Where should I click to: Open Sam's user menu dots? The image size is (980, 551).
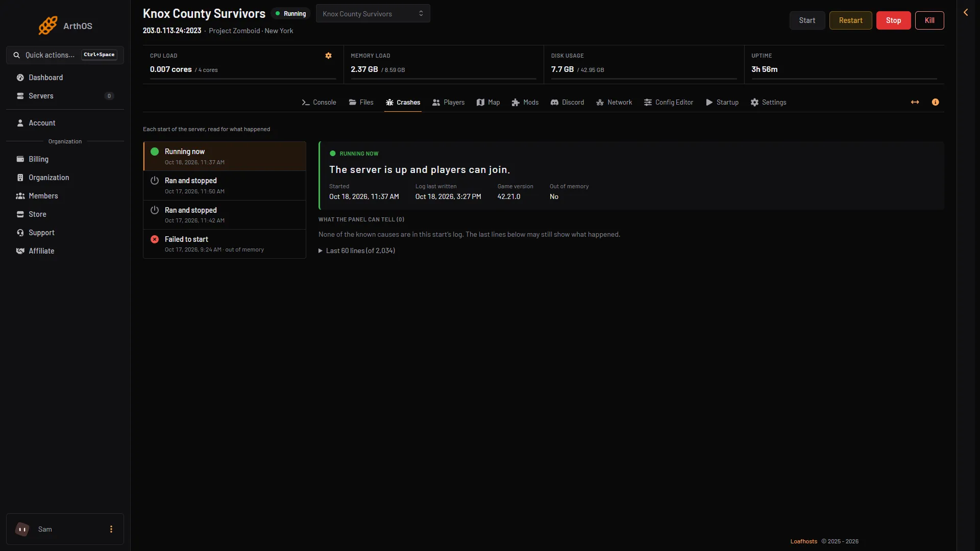pyautogui.click(x=111, y=529)
